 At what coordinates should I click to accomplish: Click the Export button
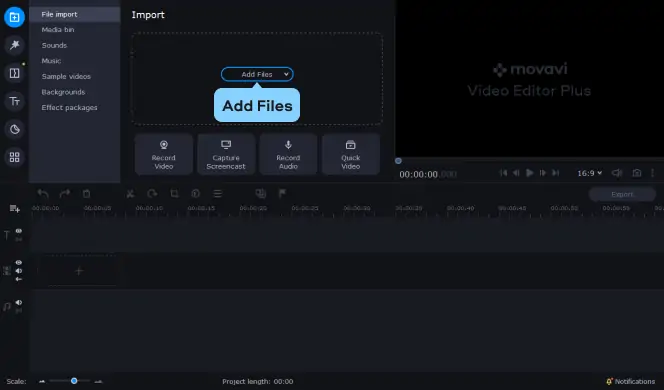pos(622,194)
